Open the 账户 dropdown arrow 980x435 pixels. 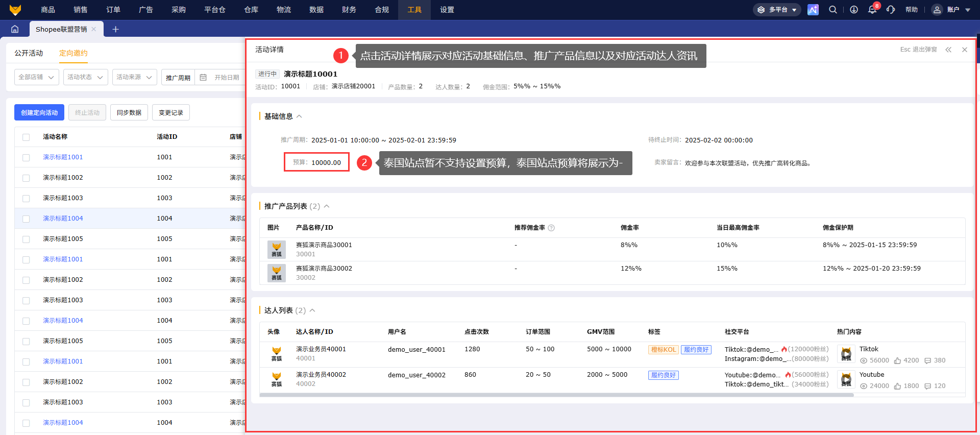[968, 10]
